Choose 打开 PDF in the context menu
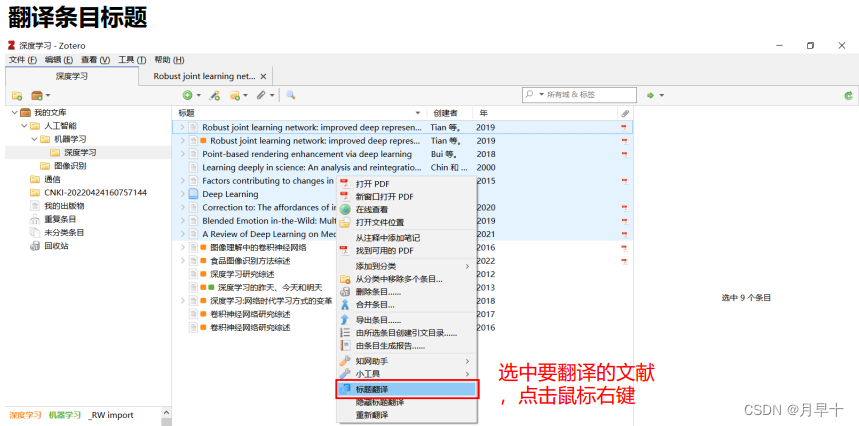Image resolution: width=859 pixels, height=426 pixels. (406, 183)
